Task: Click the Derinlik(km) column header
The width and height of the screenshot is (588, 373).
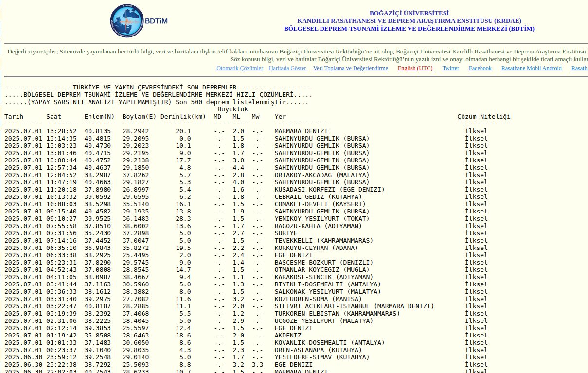Action: pos(183,117)
